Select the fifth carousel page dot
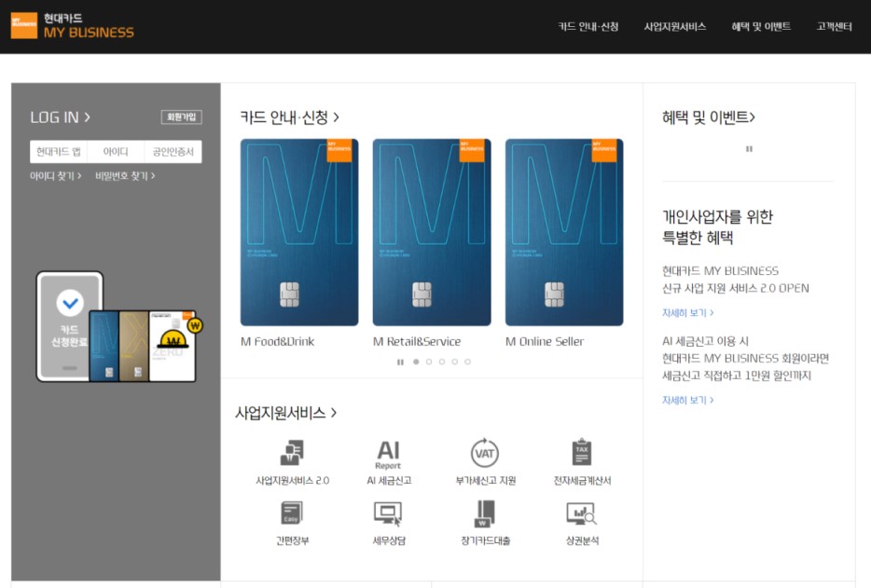 (468, 362)
